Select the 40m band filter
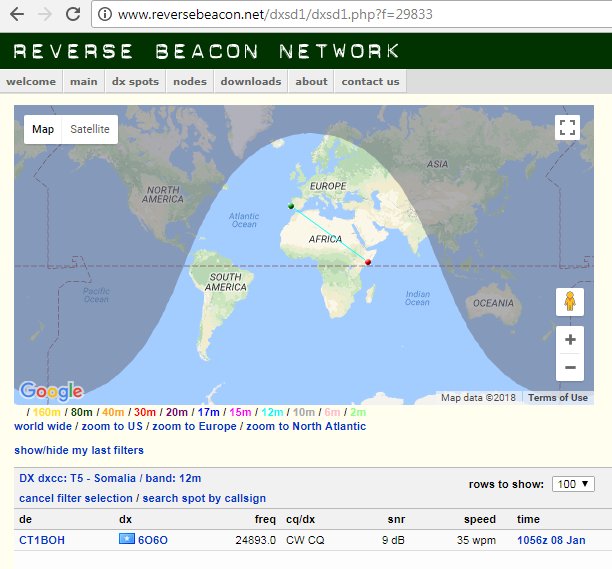Viewport: 612px width, 569px height. click(x=113, y=412)
